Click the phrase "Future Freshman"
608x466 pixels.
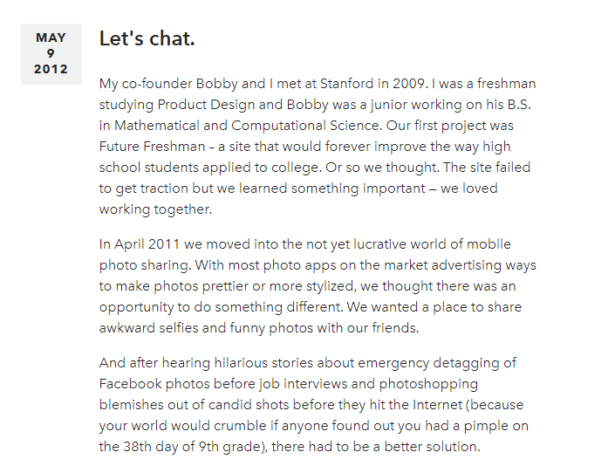click(152, 147)
